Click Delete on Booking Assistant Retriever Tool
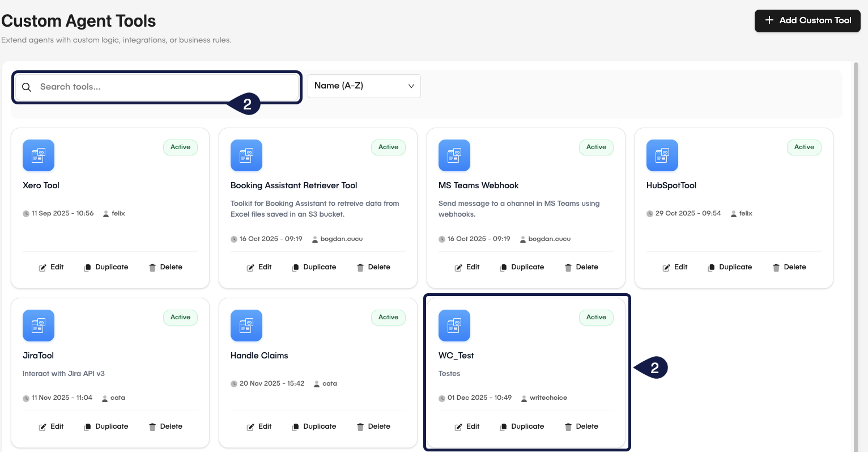The image size is (868, 452). [x=373, y=267]
